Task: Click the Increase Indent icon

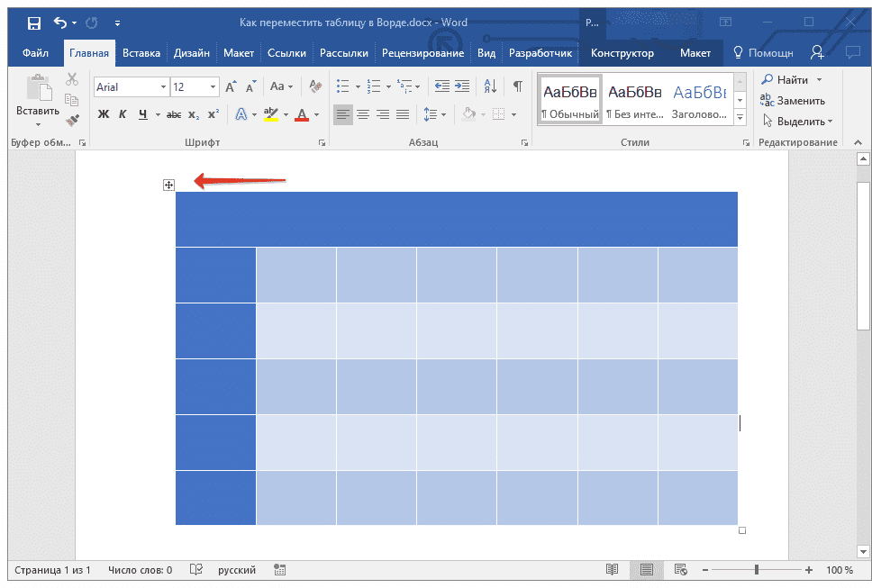Action: (x=461, y=86)
